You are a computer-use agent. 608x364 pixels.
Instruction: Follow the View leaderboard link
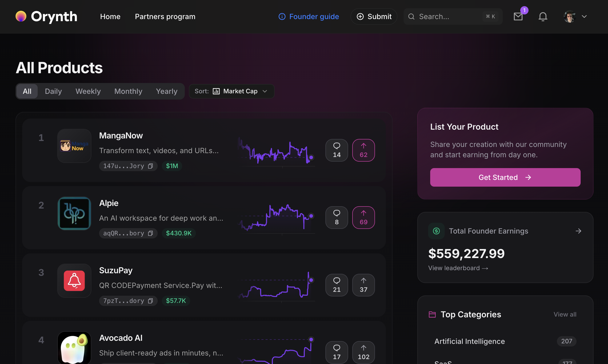pyautogui.click(x=458, y=268)
